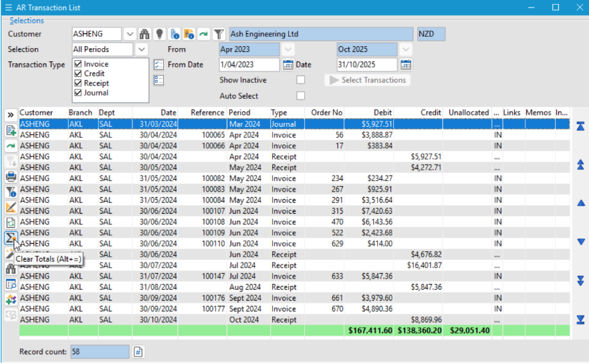The width and height of the screenshot is (589, 364).
Task: Sort by the Date column header
Action: pyautogui.click(x=154, y=113)
